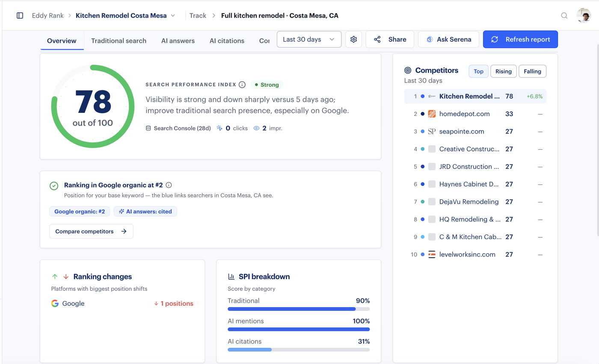
Task: Click the impressions eye icon
Action: [257, 128]
